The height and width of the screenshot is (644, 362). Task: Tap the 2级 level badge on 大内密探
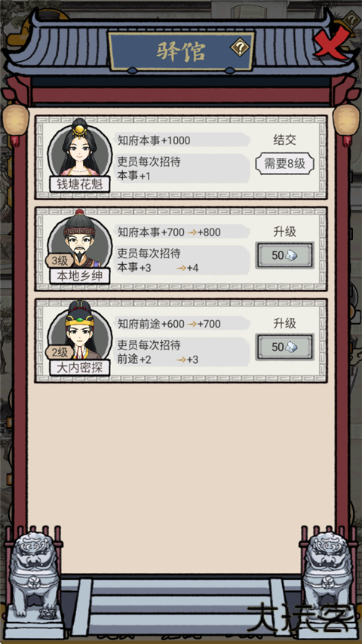59,353
